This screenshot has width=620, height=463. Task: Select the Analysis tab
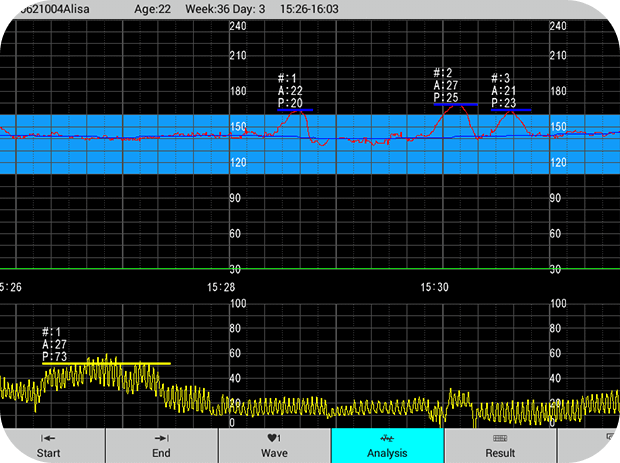click(388, 446)
